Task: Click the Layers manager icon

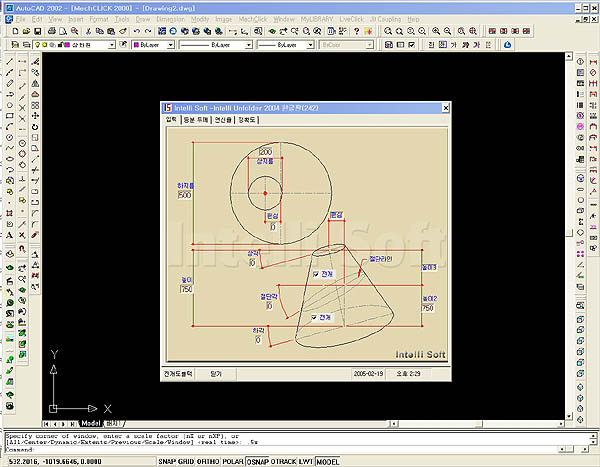Action: coord(26,45)
